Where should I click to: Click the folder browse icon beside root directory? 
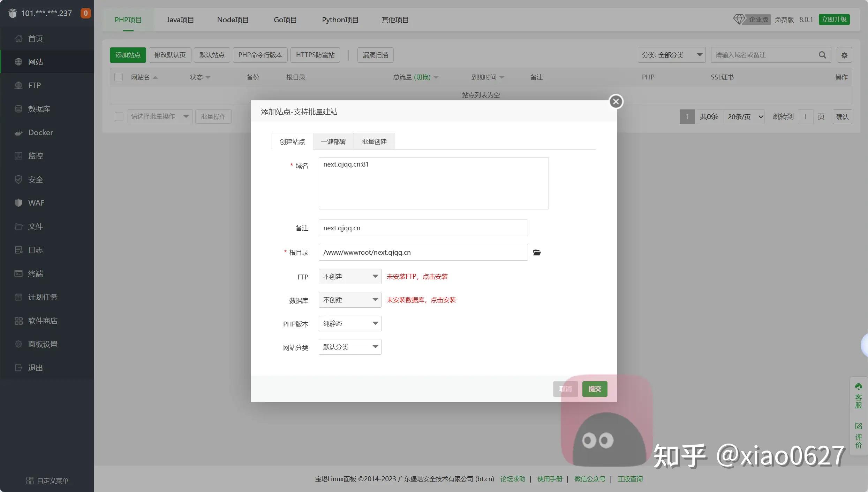(x=537, y=253)
